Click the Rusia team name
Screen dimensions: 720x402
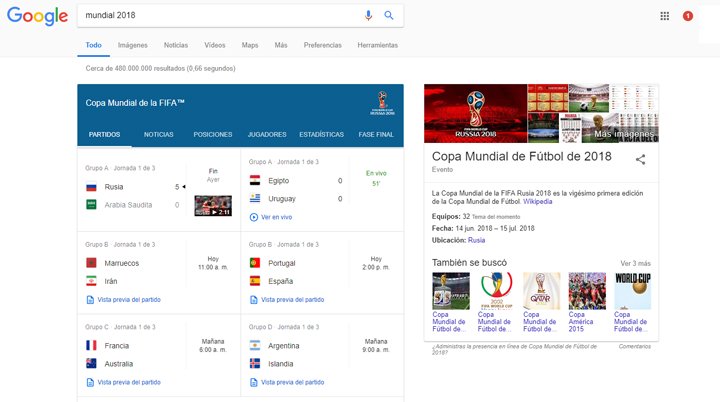coord(114,187)
